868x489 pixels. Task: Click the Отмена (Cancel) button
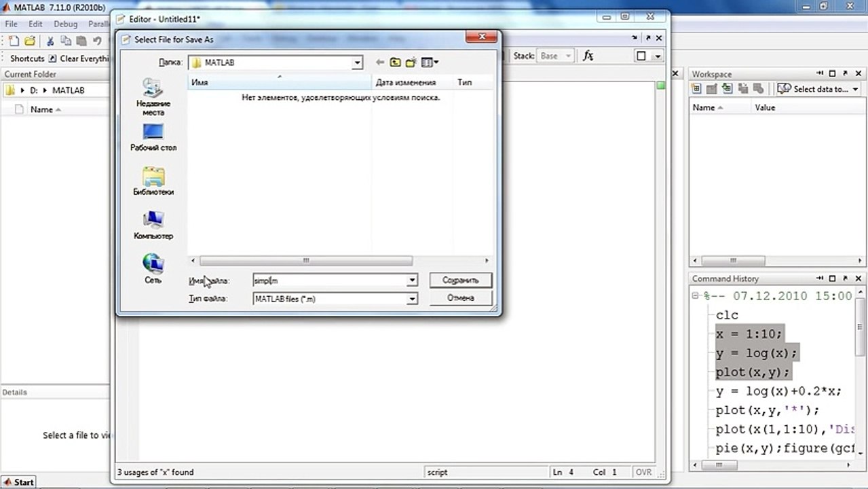(x=461, y=297)
